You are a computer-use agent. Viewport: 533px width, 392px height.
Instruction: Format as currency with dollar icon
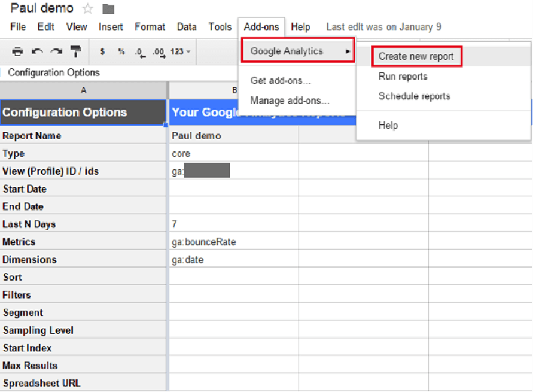coord(102,51)
